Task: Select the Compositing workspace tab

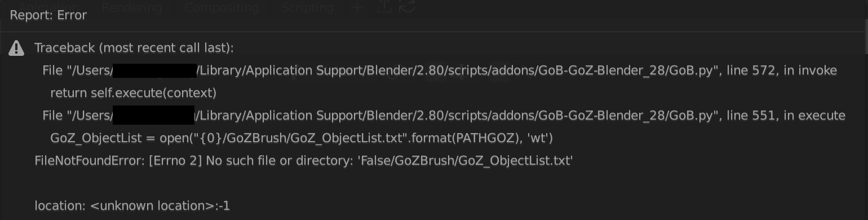Action: 222,7
